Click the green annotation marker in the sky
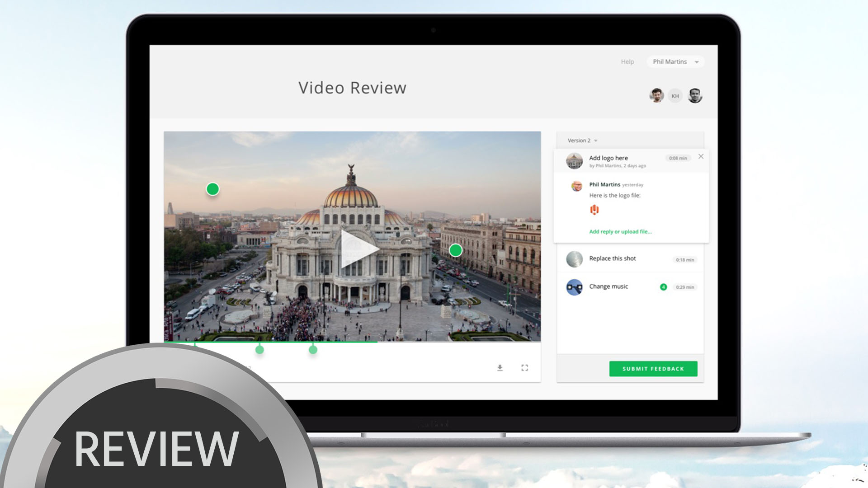 click(x=212, y=189)
